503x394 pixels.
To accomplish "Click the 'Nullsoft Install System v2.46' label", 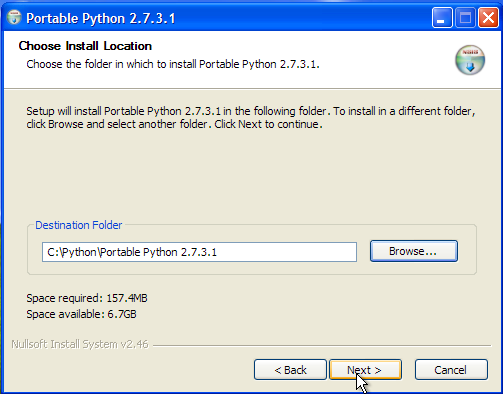I will tap(80, 344).
